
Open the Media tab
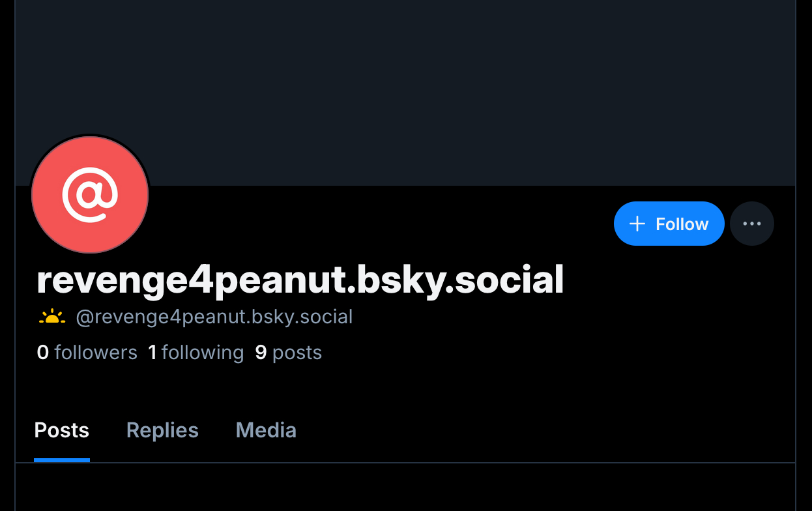266,430
